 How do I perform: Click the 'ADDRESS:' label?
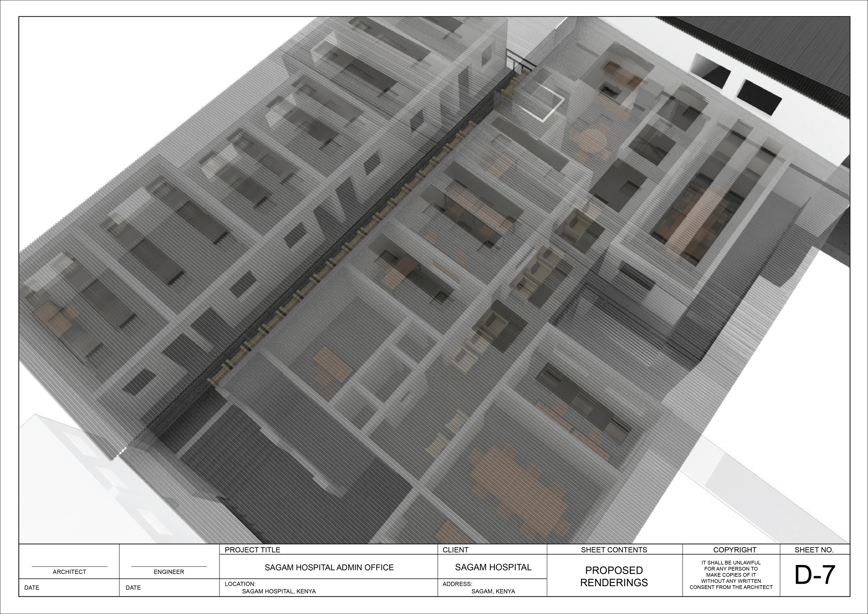coord(457,584)
